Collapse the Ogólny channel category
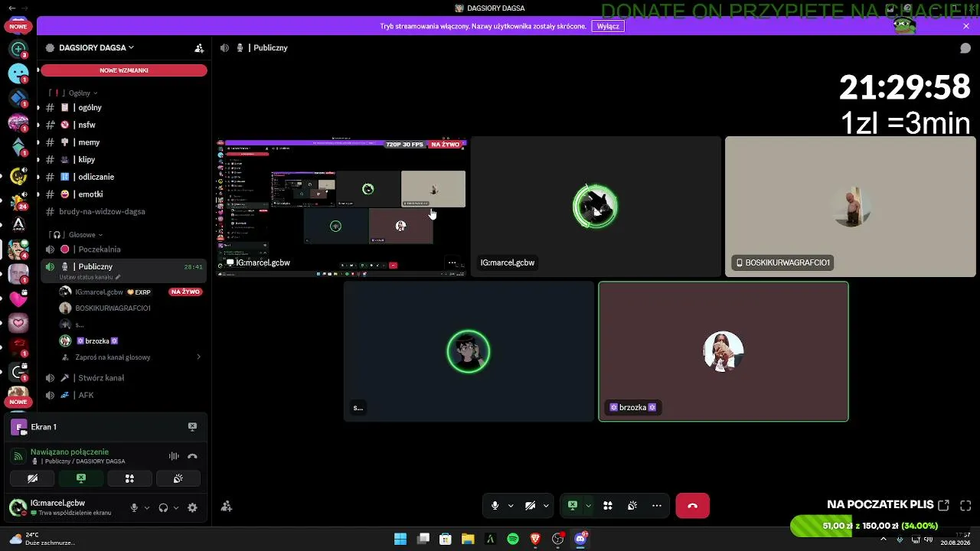 83,93
